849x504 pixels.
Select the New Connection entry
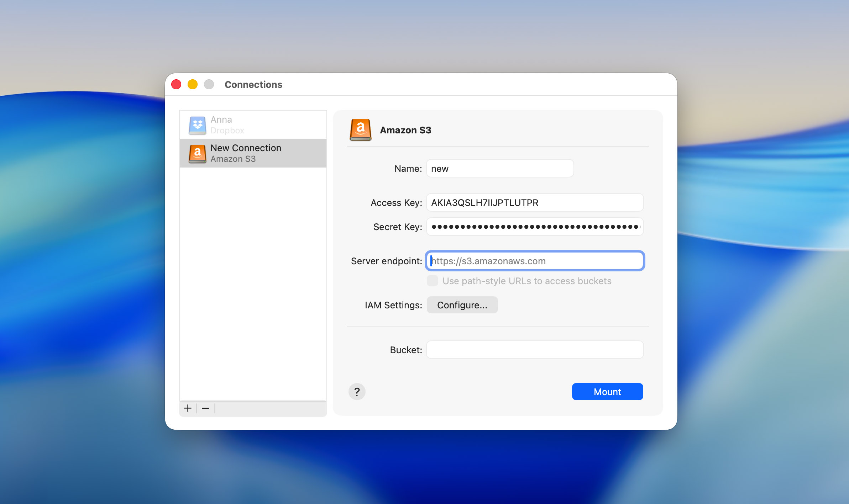pyautogui.click(x=253, y=153)
